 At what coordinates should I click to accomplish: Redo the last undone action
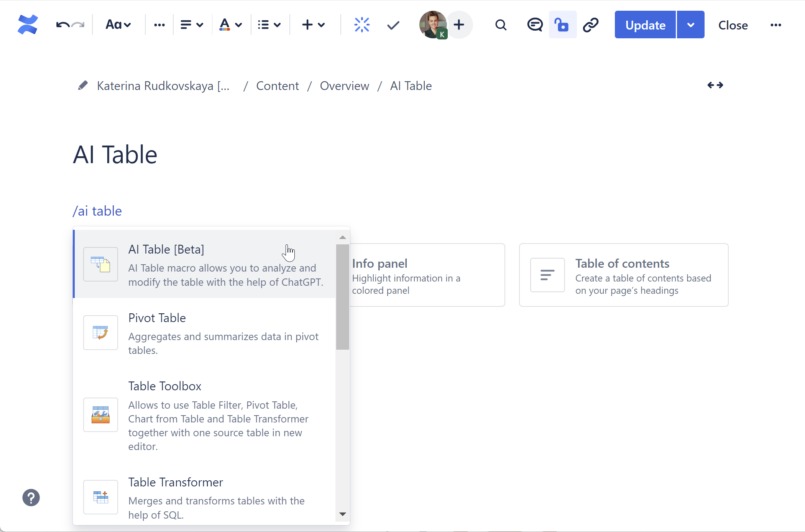click(78, 25)
